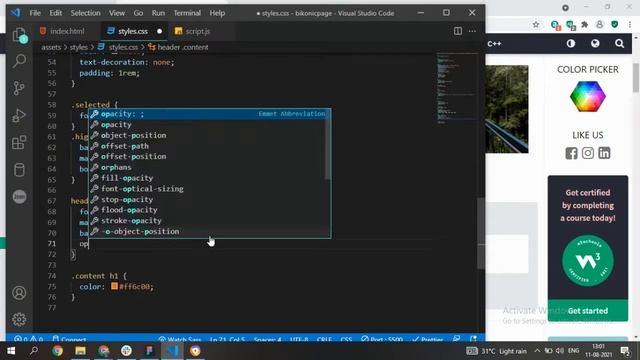
Task: Select the styles.css editor tab
Action: tap(133, 31)
